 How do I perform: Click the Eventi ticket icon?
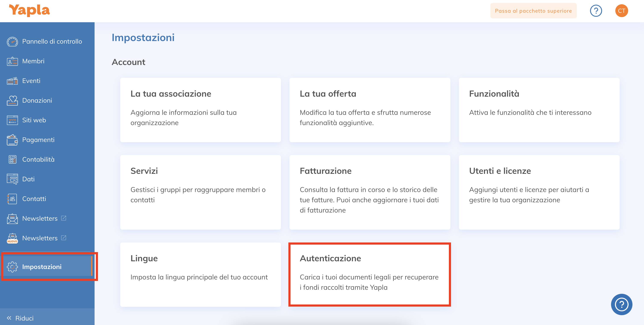(x=12, y=81)
